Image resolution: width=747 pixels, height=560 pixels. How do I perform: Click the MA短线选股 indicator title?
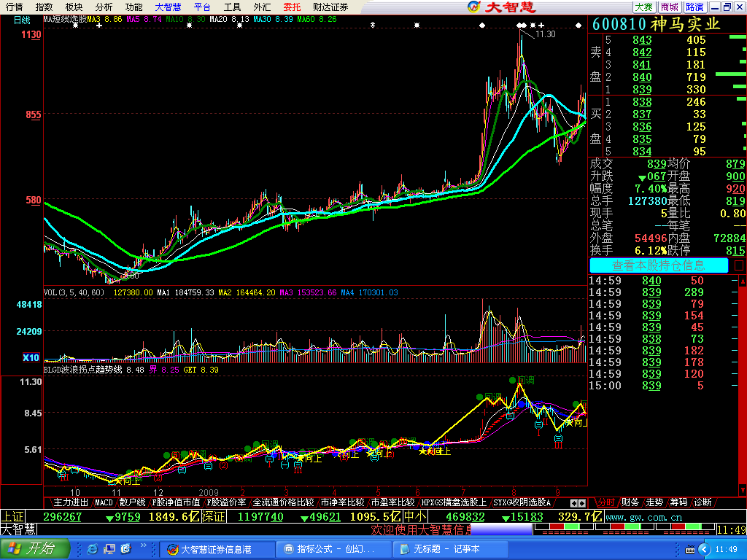65,20
